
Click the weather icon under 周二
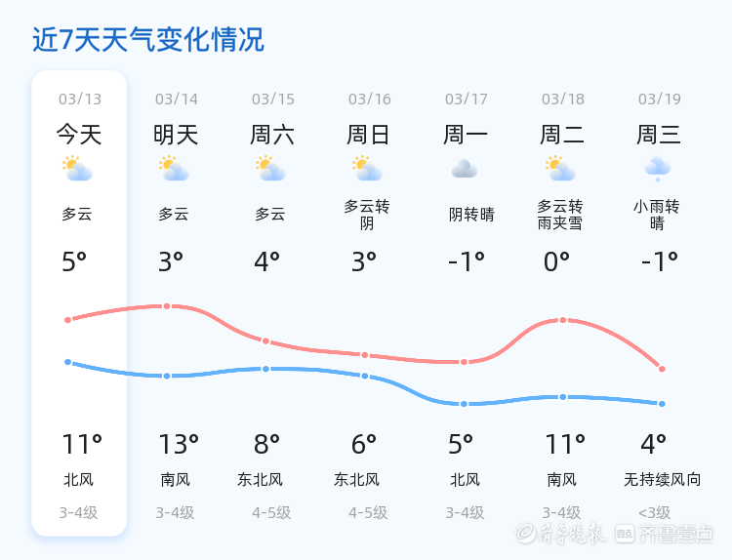(x=560, y=169)
